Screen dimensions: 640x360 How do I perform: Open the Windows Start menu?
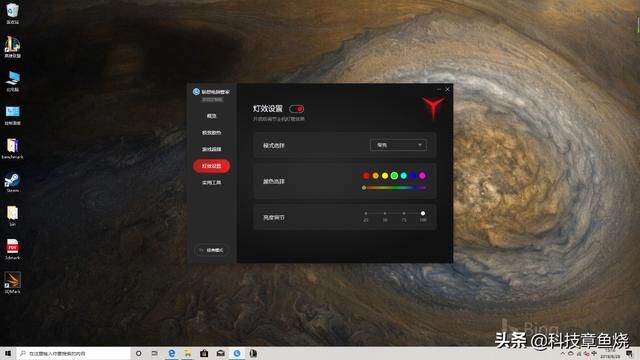pos(8,353)
